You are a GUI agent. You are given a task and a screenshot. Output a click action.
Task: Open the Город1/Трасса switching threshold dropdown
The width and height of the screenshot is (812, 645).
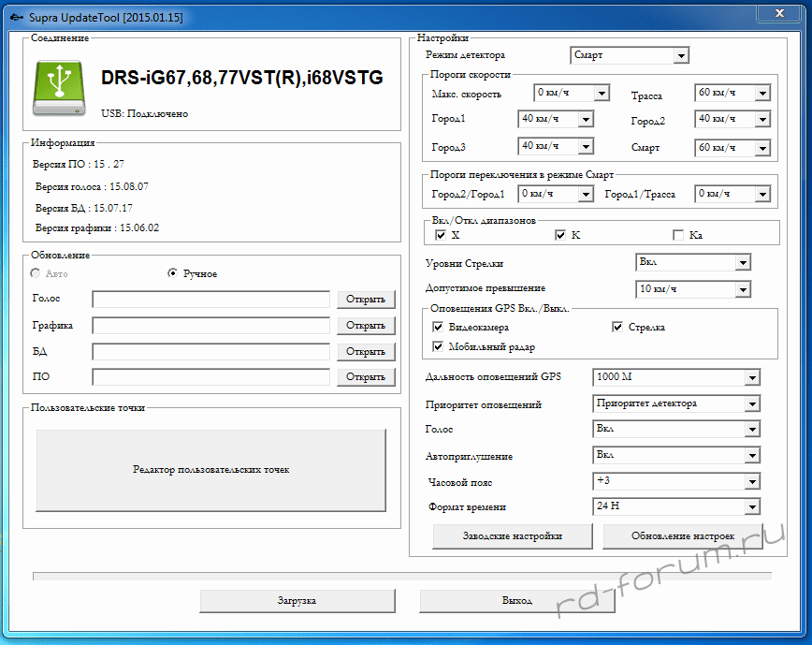(x=732, y=194)
